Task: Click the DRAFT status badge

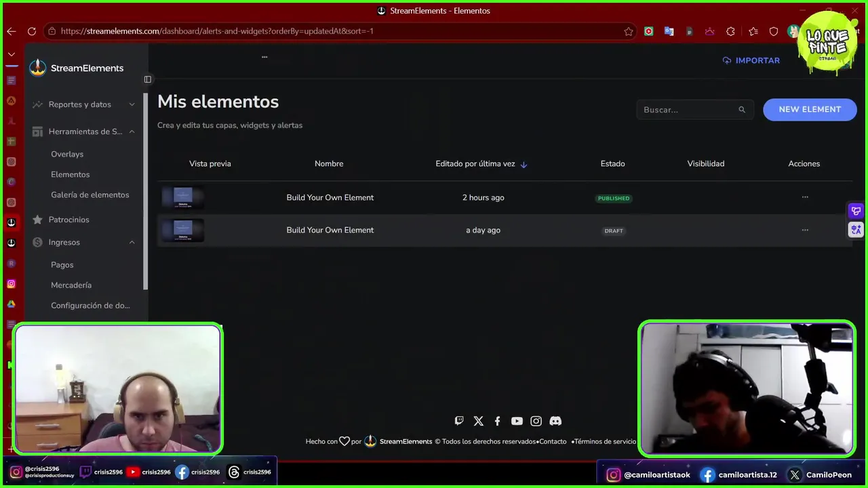Action: [x=614, y=231]
